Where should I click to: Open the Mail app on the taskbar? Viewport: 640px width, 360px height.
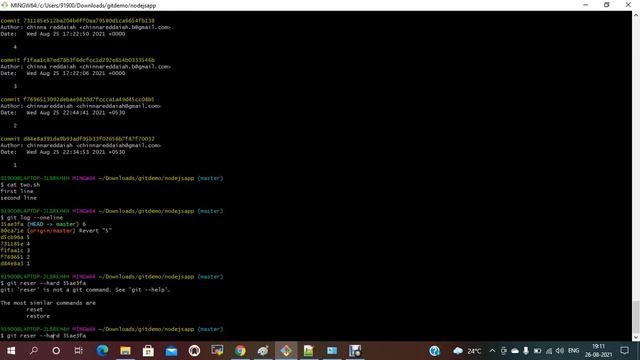tap(171, 351)
